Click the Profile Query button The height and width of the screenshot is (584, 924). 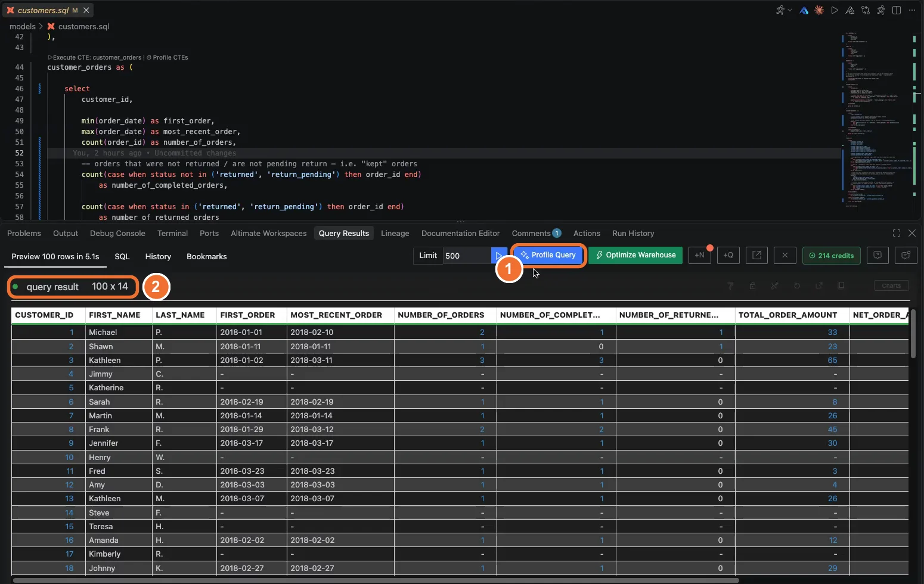click(x=548, y=255)
